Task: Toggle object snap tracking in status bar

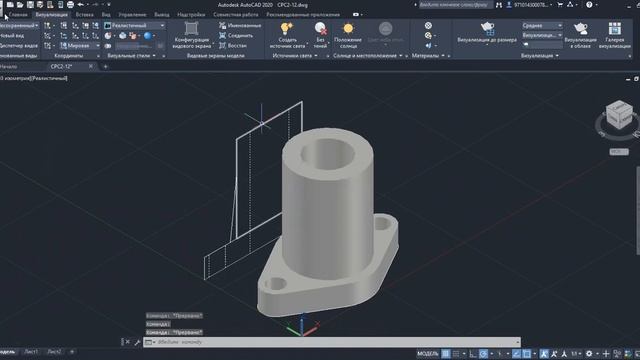Action: click(516, 353)
